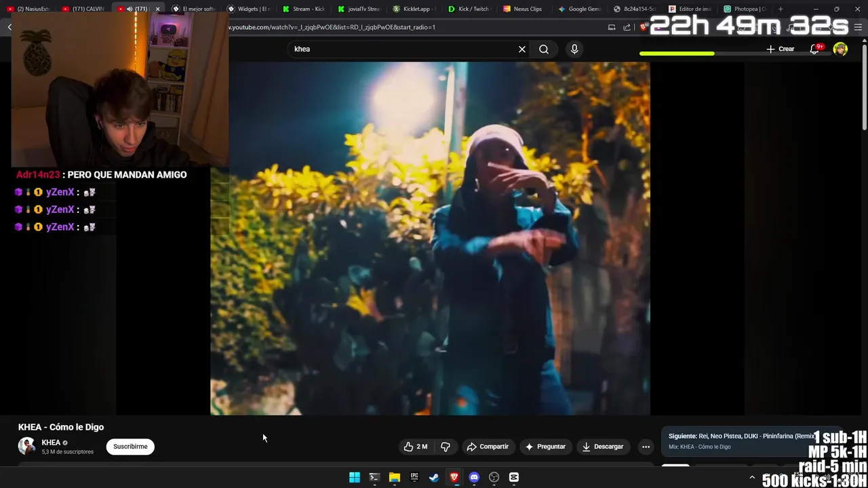Screen dimensions: 868x488
Task: Open the KHEA channel name link
Action: (51, 443)
